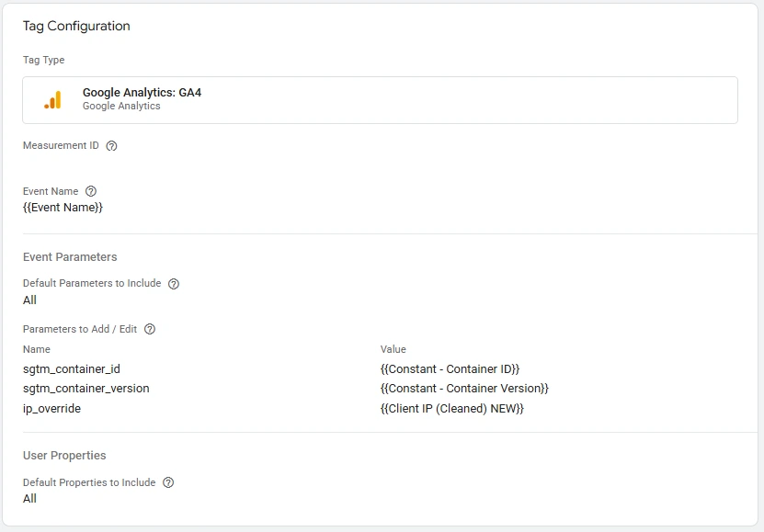The width and height of the screenshot is (764, 532).
Task: Click help icon for Default Parameters to Include
Action: click(x=174, y=284)
